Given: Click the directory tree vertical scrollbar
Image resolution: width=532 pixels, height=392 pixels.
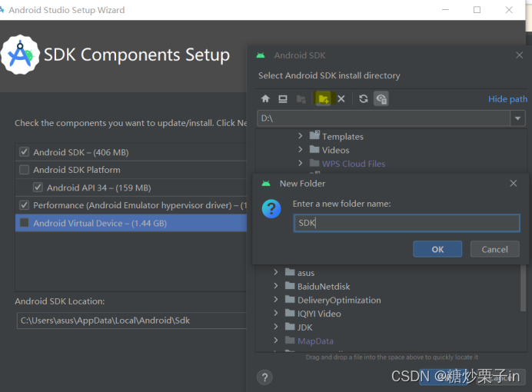Looking at the screenshot, I should [523, 287].
